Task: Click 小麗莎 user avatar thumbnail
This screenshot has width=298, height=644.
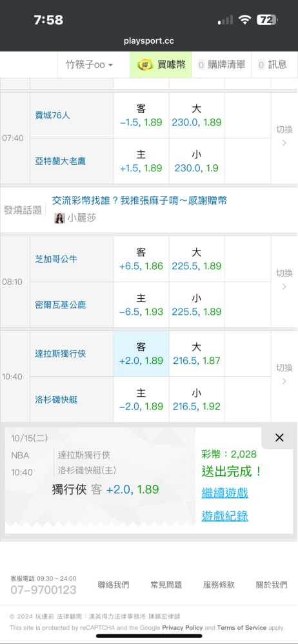Action: click(60, 218)
